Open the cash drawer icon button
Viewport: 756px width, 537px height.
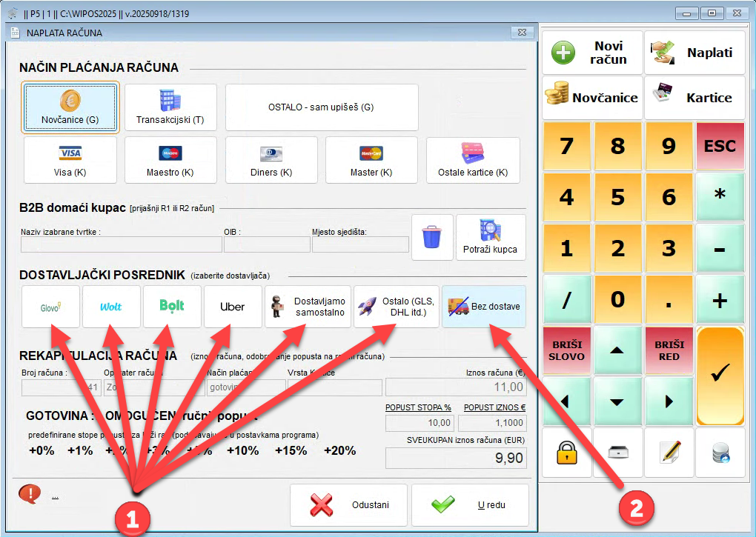tap(618, 453)
